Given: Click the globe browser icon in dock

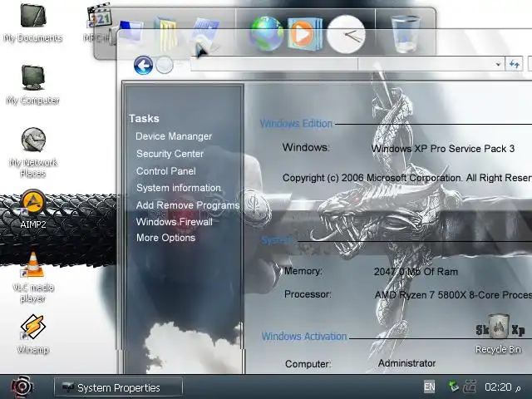Looking at the screenshot, I should 266,34.
